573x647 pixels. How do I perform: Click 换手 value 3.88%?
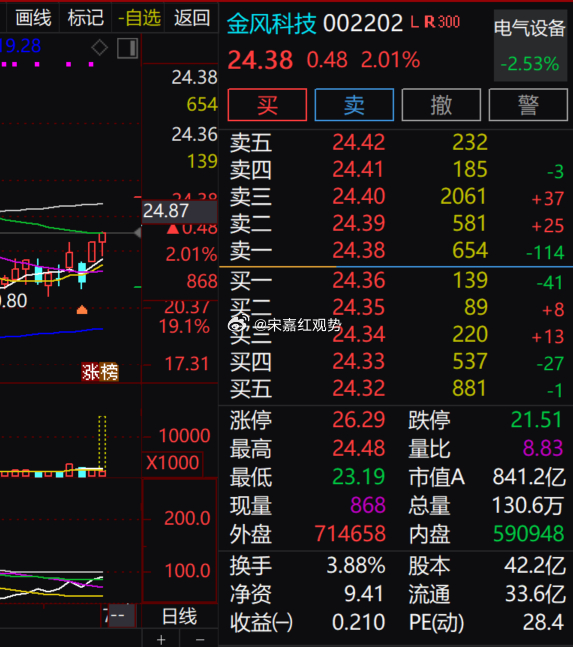pyautogui.click(x=356, y=566)
